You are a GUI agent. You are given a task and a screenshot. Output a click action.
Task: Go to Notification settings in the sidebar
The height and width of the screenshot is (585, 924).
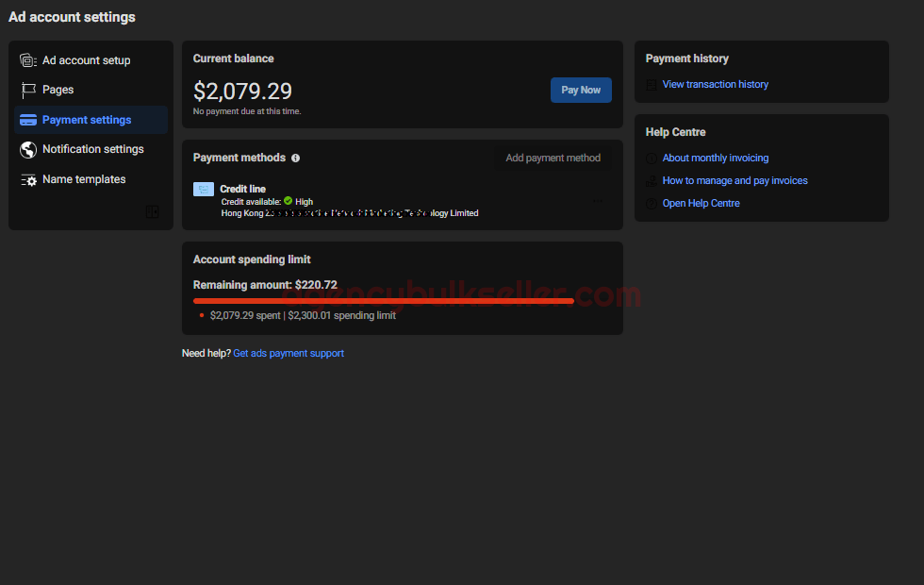tap(92, 149)
